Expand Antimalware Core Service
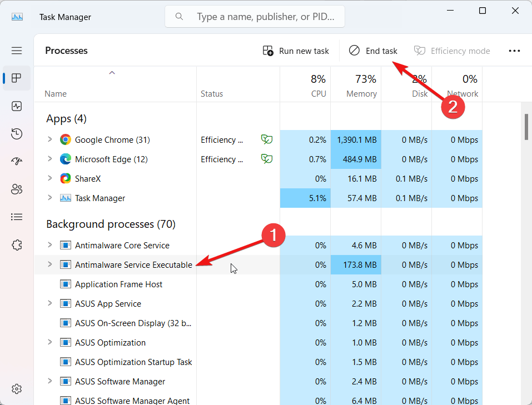 [x=50, y=244]
